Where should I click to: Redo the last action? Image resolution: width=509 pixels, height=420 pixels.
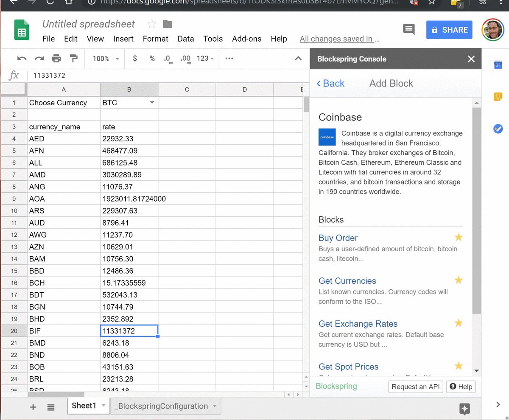coord(39,59)
